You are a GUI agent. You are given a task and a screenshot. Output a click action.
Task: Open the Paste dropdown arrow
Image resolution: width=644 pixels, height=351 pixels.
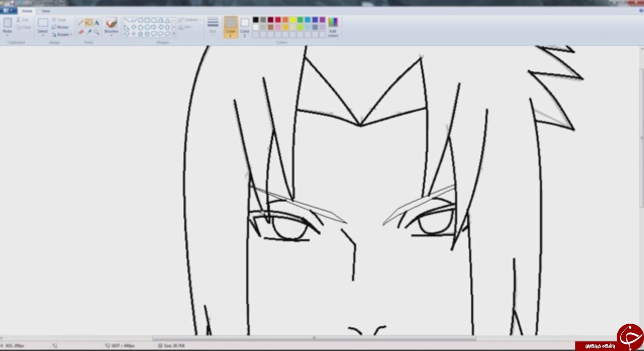(x=7, y=35)
